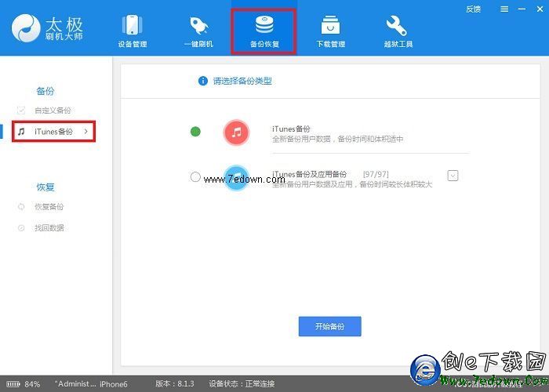Click the red iTunes music icon
The image size is (549, 392).
[x=236, y=132]
